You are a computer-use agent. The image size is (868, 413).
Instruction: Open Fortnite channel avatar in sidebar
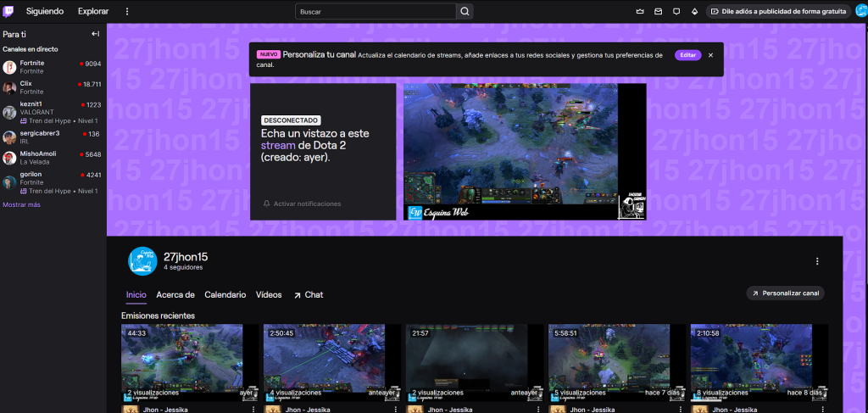9,68
